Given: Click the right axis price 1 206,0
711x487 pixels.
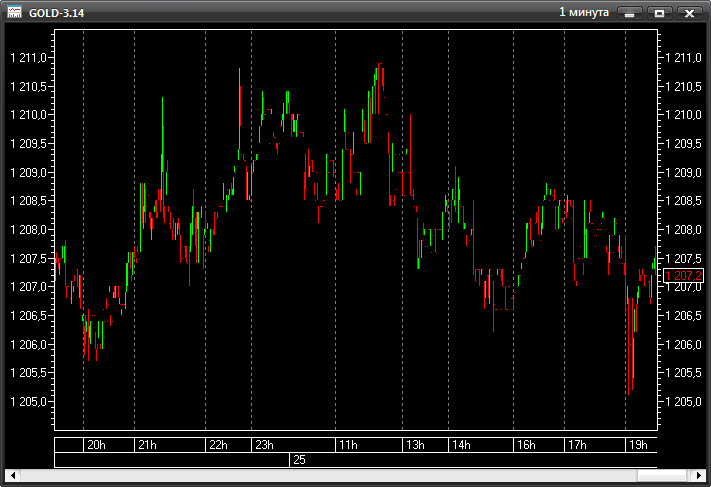Looking at the screenshot, I should coord(683,344).
